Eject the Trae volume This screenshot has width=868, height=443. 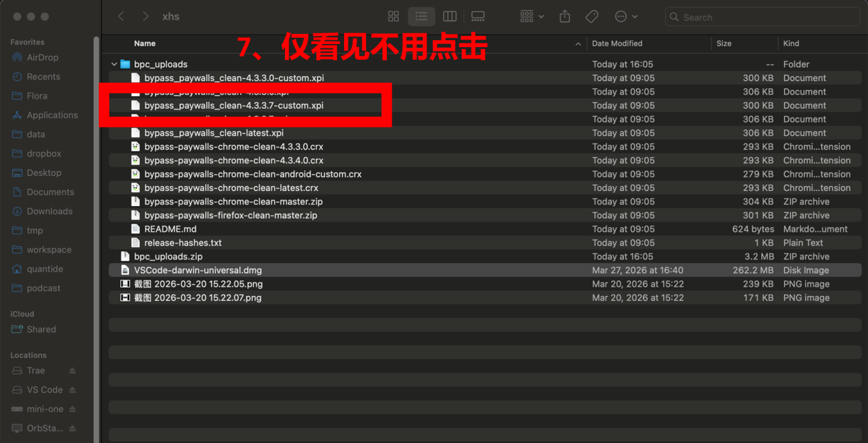click(x=71, y=371)
